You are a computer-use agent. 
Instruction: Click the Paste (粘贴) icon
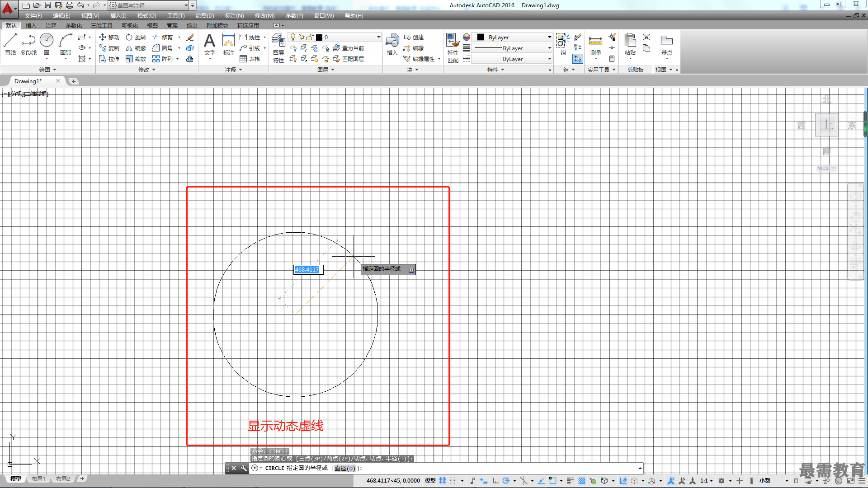(630, 44)
